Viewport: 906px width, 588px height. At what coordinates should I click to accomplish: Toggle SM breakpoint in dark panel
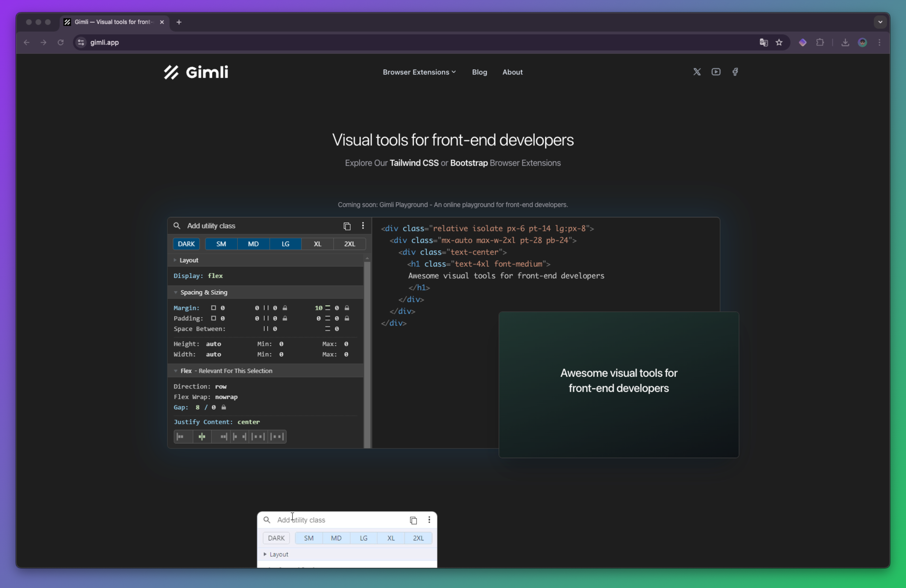(x=221, y=244)
